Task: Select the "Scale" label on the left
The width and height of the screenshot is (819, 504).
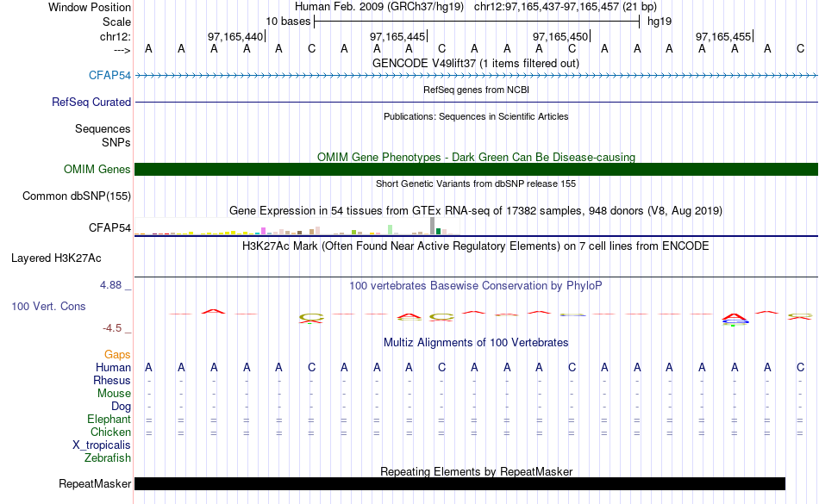Action: tap(116, 22)
